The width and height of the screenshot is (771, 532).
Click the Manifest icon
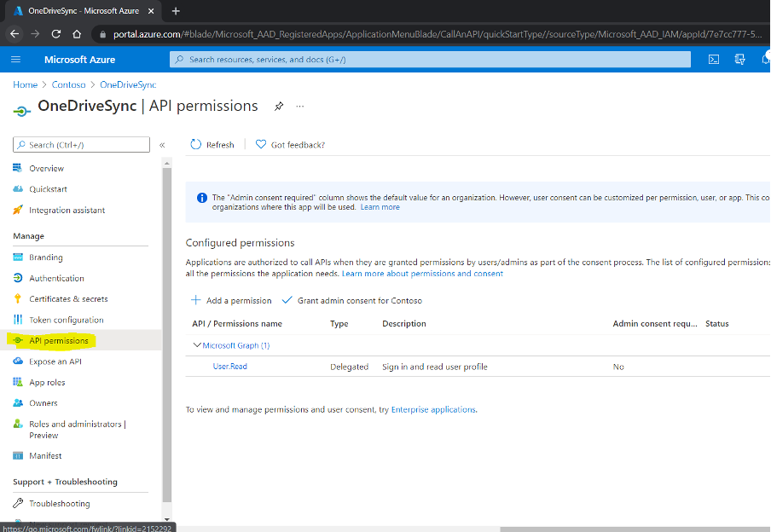[x=18, y=456]
